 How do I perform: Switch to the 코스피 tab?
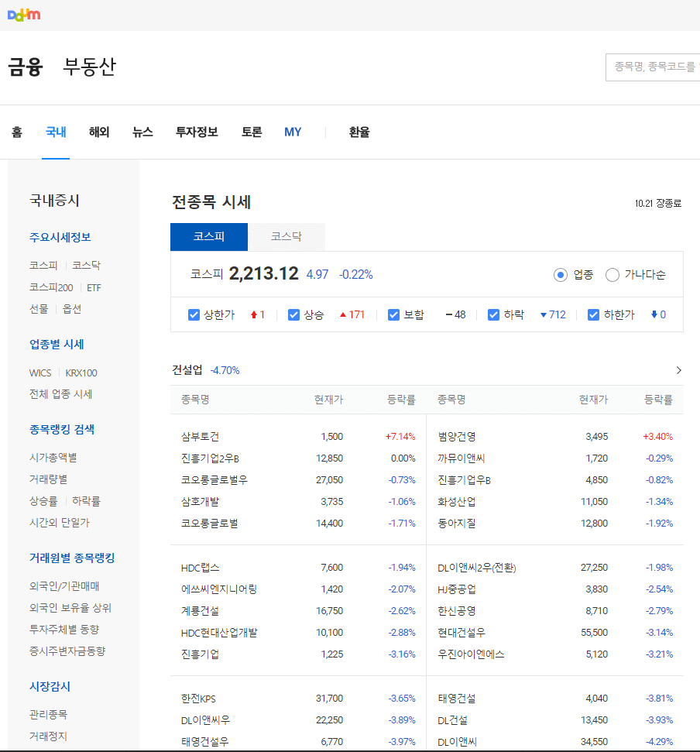click(x=209, y=236)
